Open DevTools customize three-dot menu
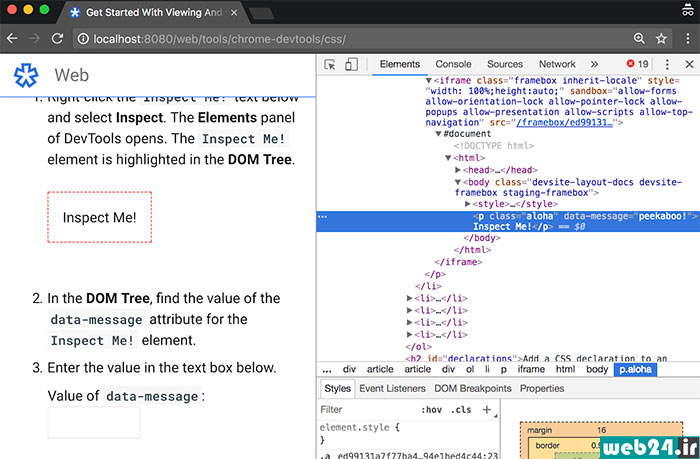700x459 pixels. click(667, 64)
